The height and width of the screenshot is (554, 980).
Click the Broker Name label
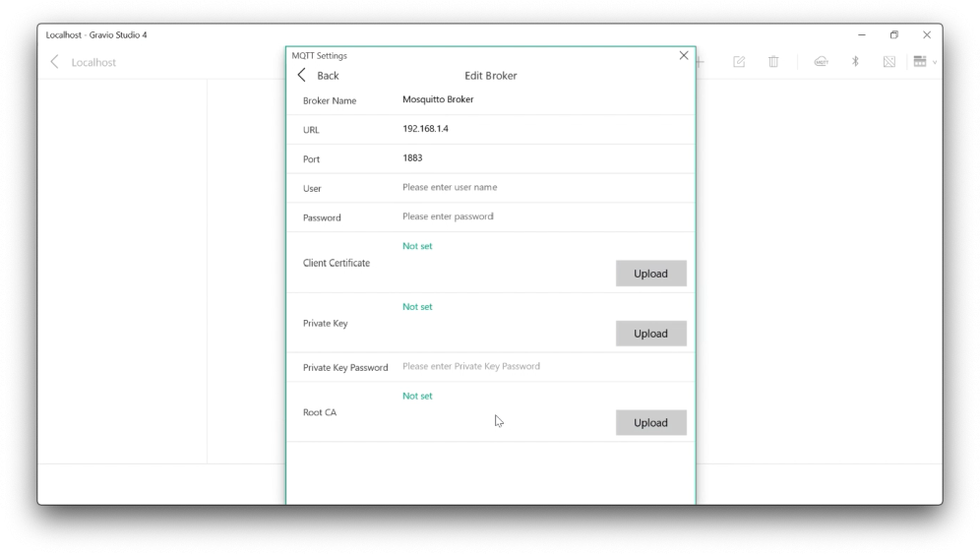click(330, 100)
